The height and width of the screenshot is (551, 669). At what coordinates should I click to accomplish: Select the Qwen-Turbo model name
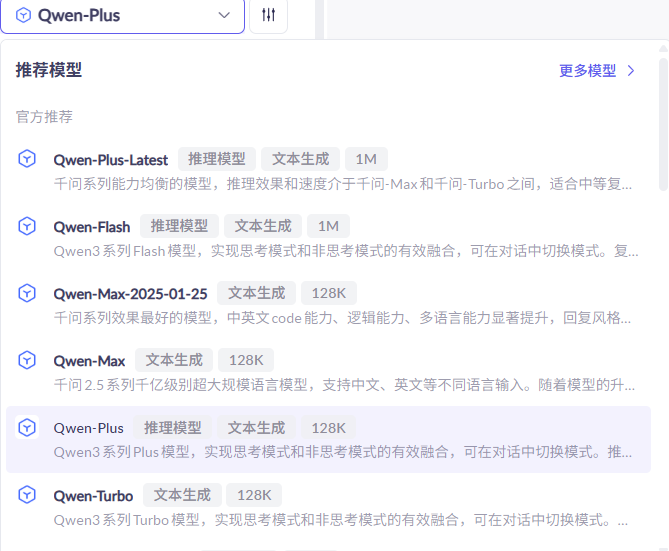(x=93, y=496)
